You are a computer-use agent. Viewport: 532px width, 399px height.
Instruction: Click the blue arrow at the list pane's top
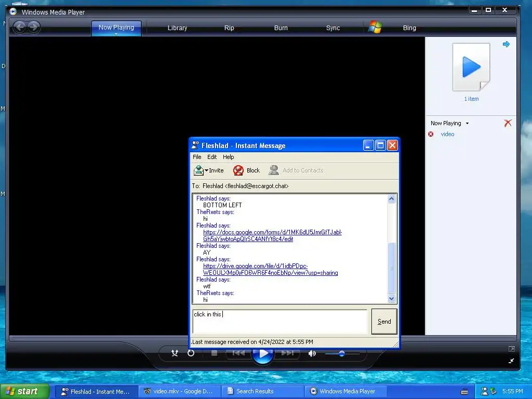click(506, 44)
